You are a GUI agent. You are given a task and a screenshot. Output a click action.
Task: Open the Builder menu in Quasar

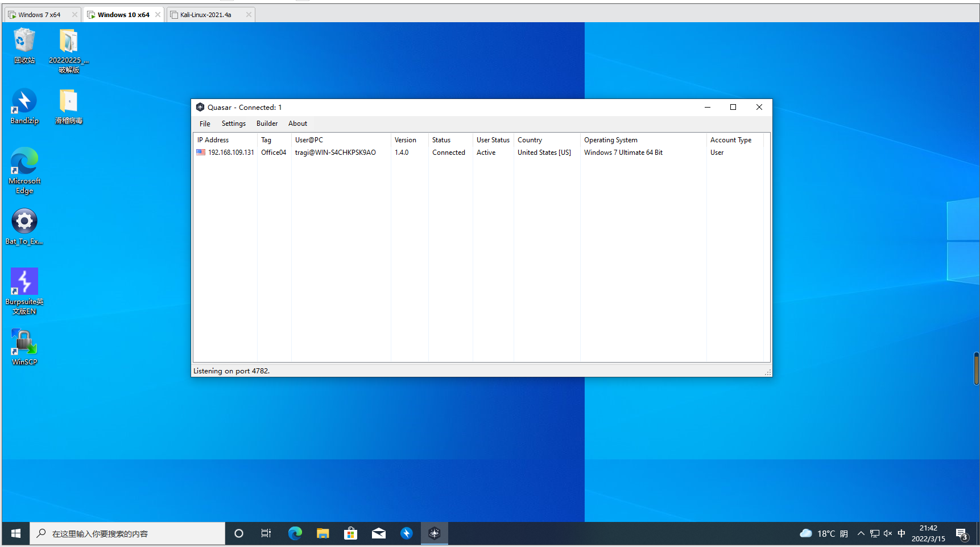click(x=267, y=124)
